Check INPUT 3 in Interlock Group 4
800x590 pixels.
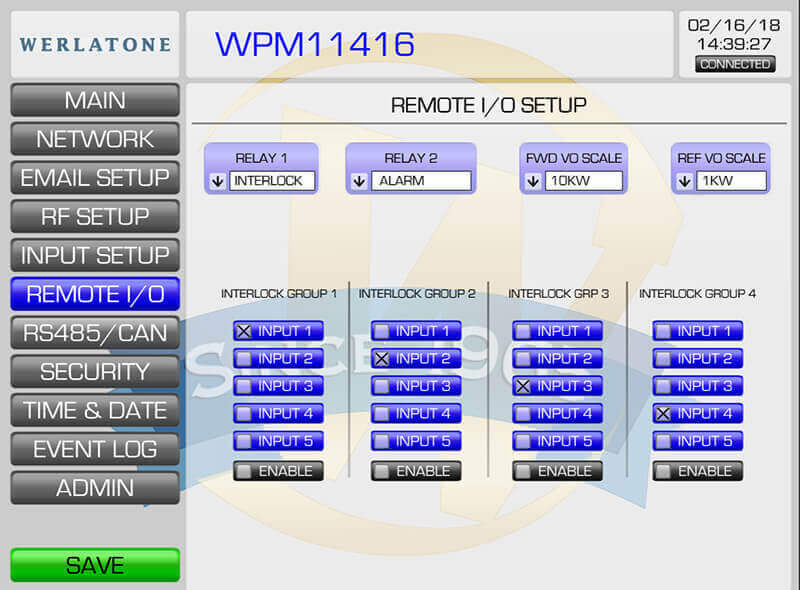click(x=663, y=386)
